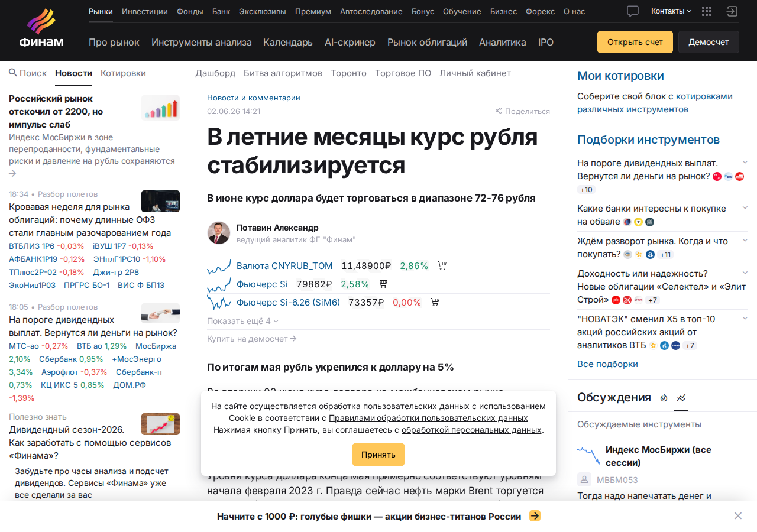757x532 pixels.
Task: Open the Про рынок menu
Action: coord(114,42)
